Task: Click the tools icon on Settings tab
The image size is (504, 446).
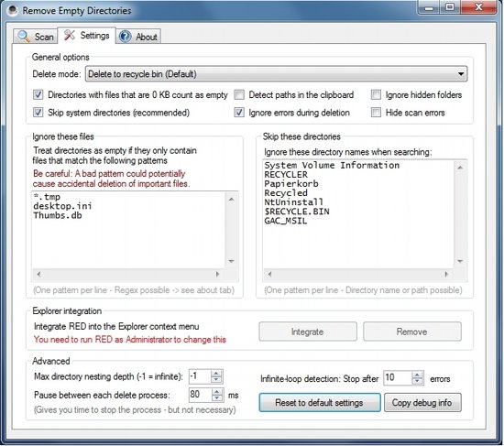Action: (x=69, y=35)
